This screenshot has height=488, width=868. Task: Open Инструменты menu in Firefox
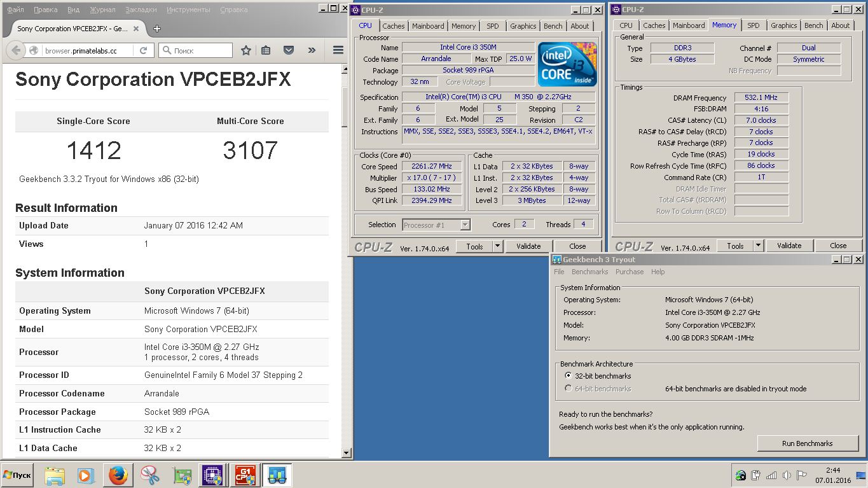(x=188, y=10)
